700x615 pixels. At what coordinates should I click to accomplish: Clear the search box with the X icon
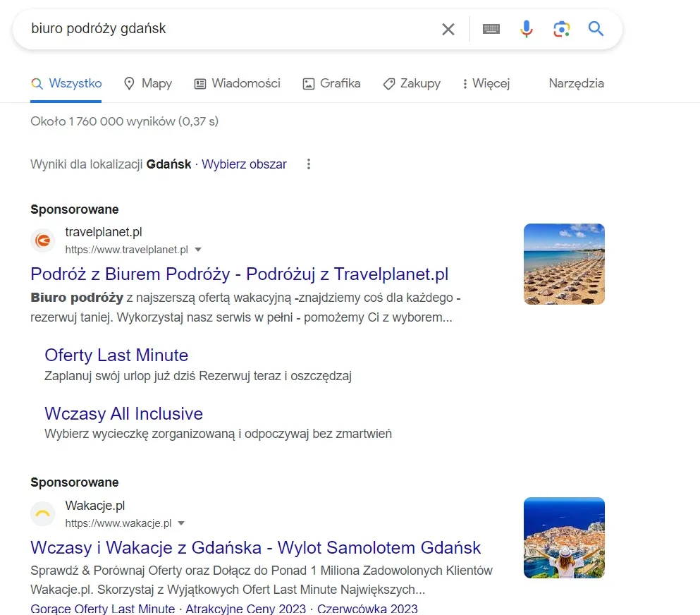(x=448, y=29)
